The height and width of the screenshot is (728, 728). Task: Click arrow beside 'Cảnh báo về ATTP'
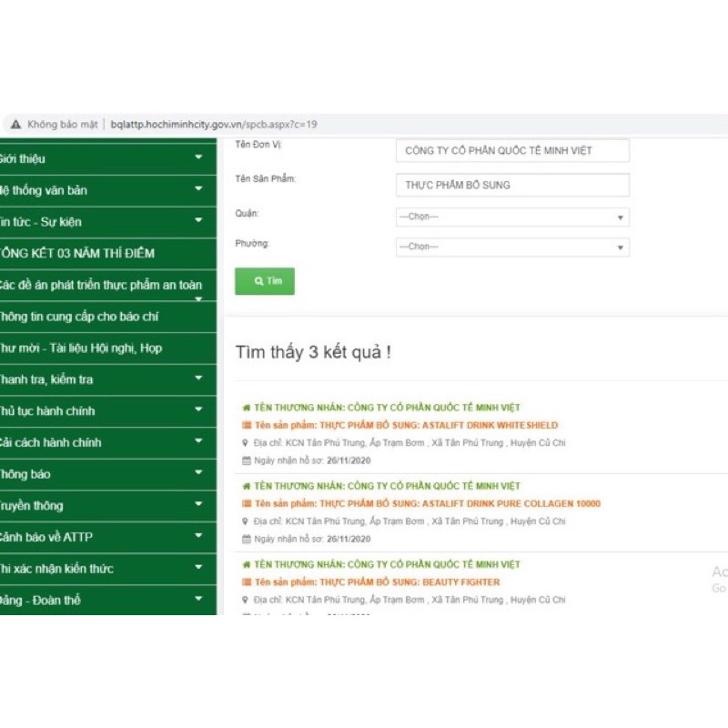tap(198, 536)
